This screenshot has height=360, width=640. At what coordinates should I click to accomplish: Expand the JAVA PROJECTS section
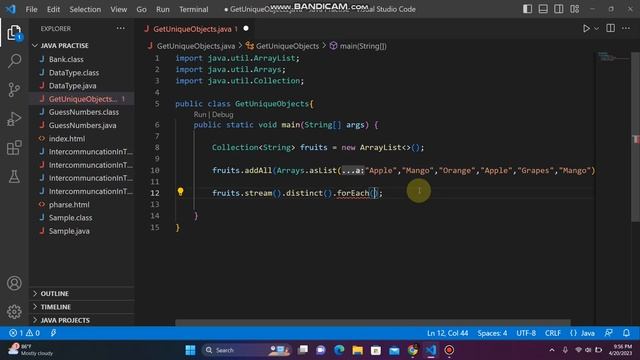pyautogui.click(x=65, y=320)
